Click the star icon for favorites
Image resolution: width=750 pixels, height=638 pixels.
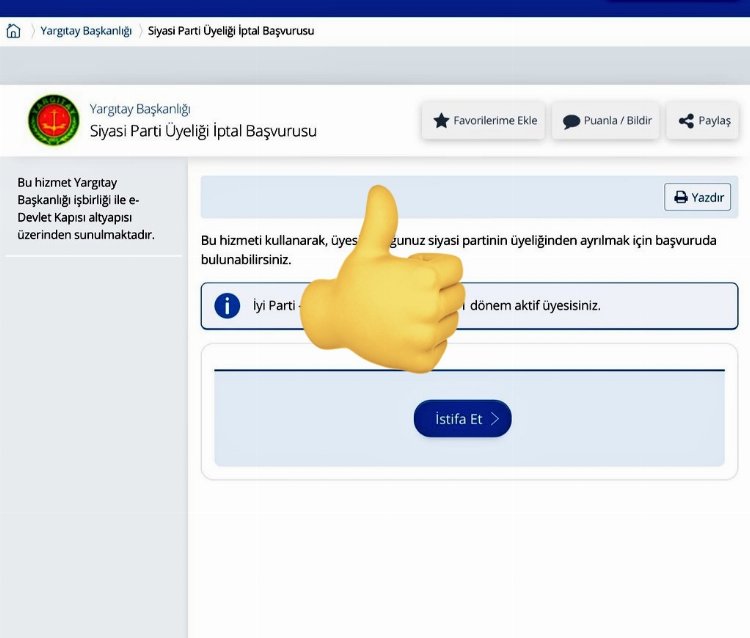(441, 121)
